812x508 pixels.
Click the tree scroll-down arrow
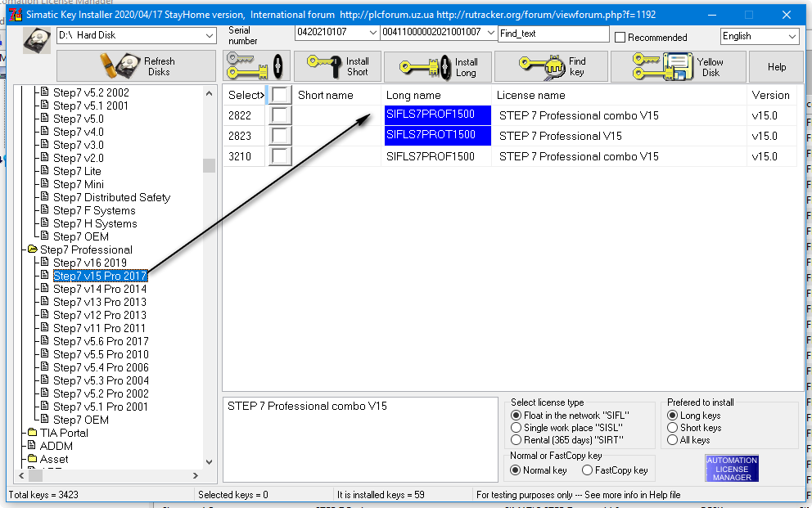coord(210,462)
